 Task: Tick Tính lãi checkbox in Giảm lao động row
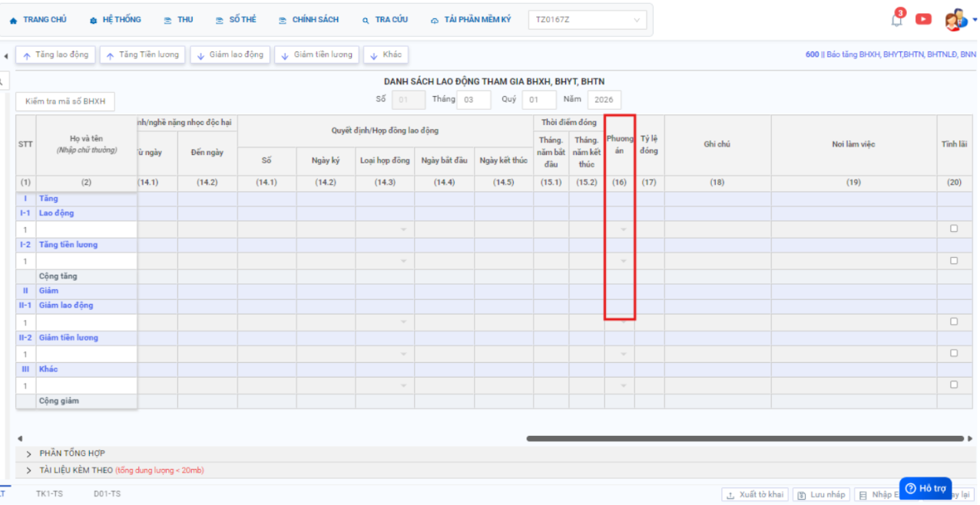[954, 322]
